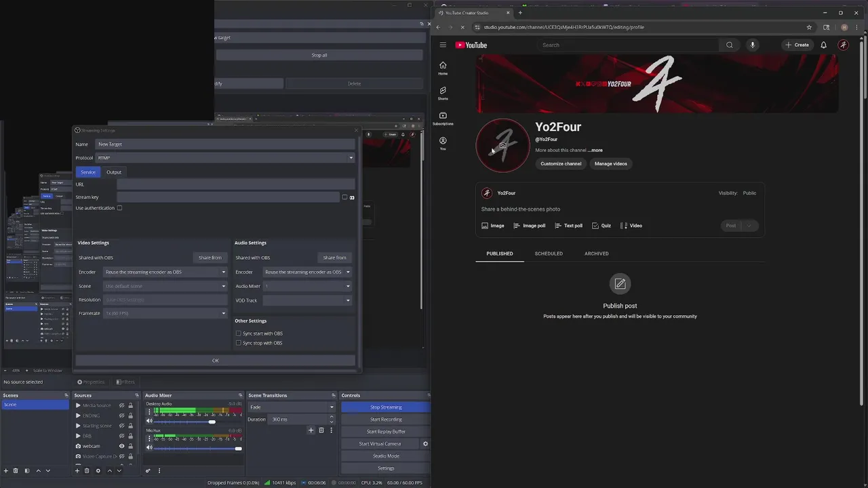The width and height of the screenshot is (868, 488).
Task: Enable Sync stop with OBS
Action: (238, 343)
